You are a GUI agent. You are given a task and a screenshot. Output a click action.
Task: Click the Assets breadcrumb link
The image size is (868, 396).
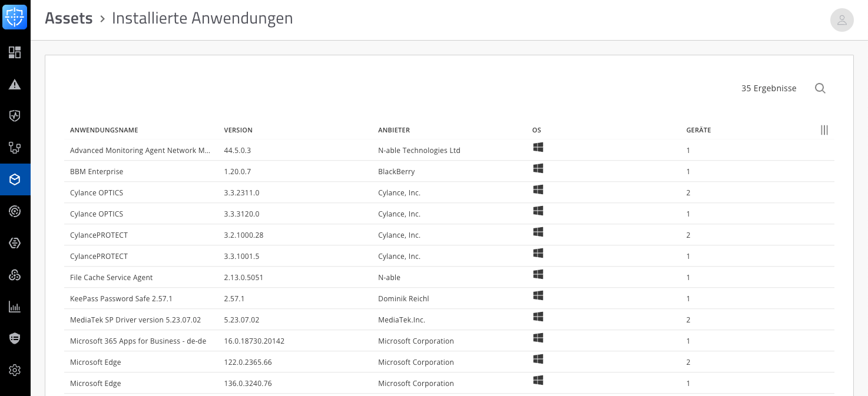69,18
